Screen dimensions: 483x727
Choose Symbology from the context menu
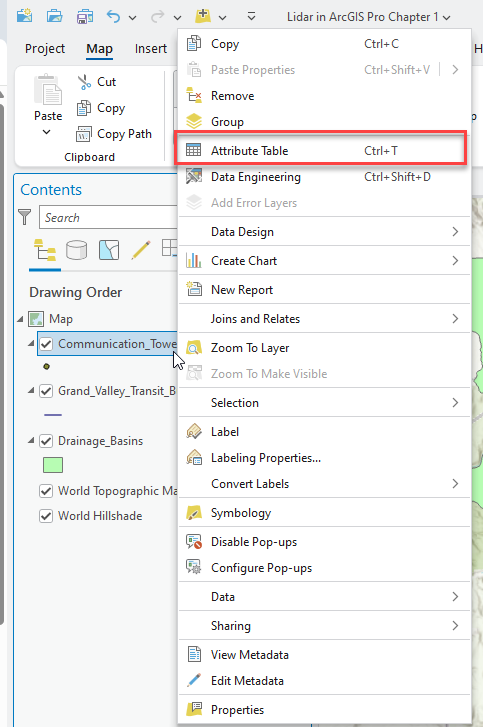[x=324, y=513]
